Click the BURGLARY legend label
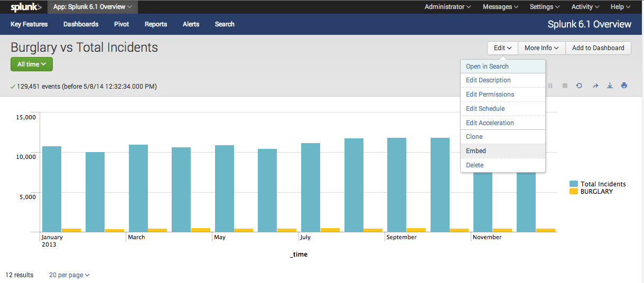The width and height of the screenshot is (644, 283). [596, 192]
